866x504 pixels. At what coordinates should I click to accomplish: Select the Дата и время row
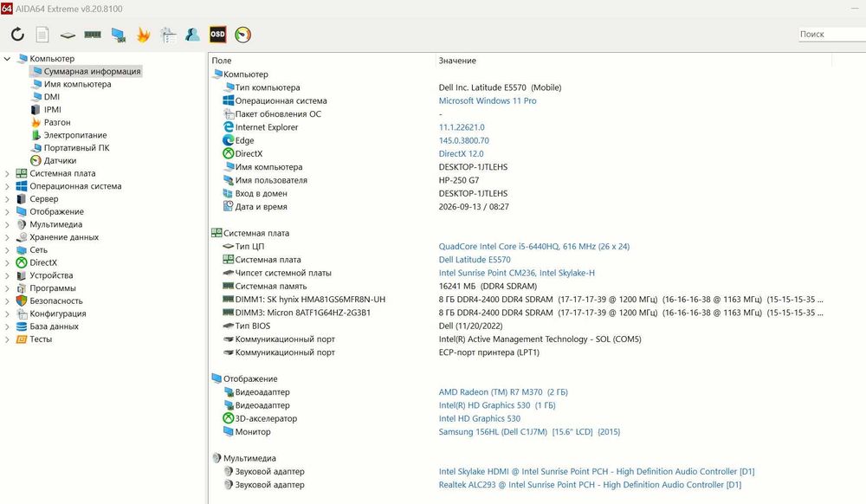click(x=519, y=206)
